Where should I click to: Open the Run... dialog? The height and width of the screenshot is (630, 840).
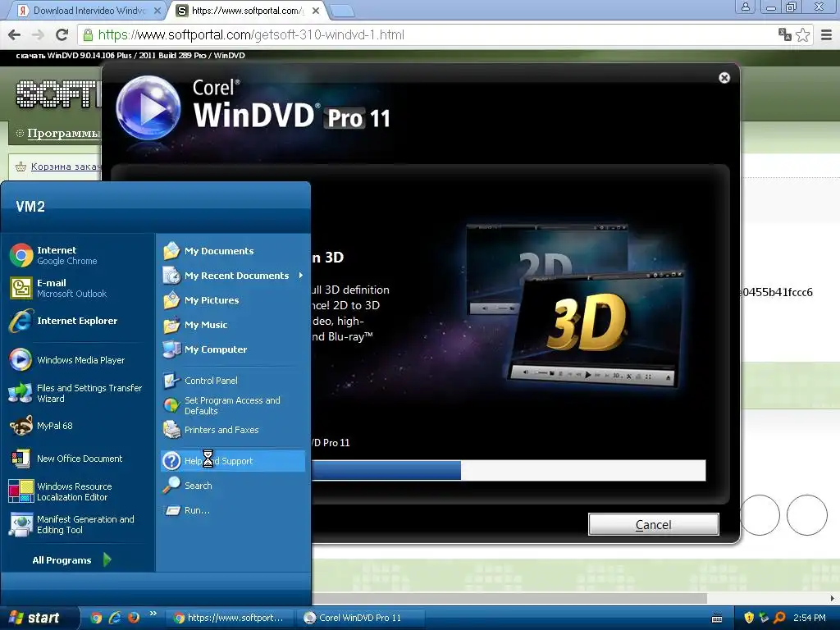232,510
